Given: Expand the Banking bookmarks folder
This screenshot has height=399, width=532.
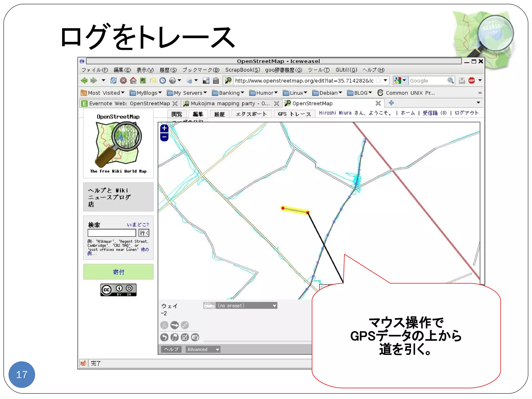Looking at the screenshot, I should click(x=228, y=93).
